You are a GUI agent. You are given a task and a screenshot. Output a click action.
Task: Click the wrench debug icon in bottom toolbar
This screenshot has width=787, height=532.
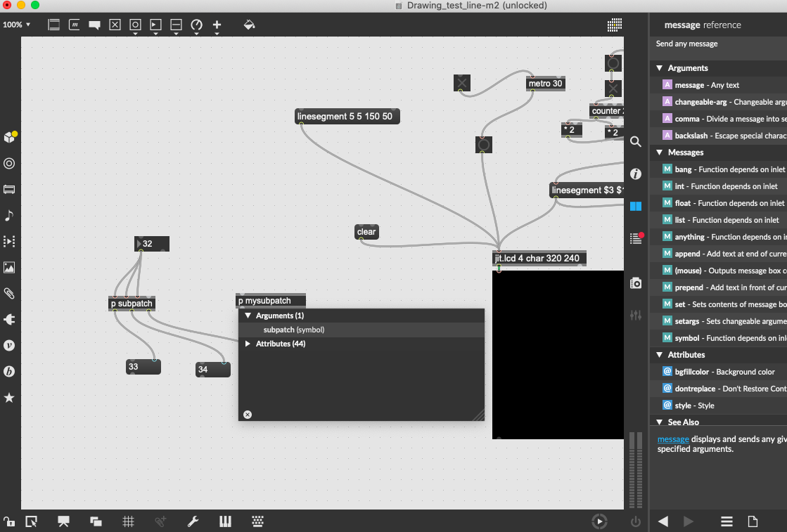coord(193,521)
